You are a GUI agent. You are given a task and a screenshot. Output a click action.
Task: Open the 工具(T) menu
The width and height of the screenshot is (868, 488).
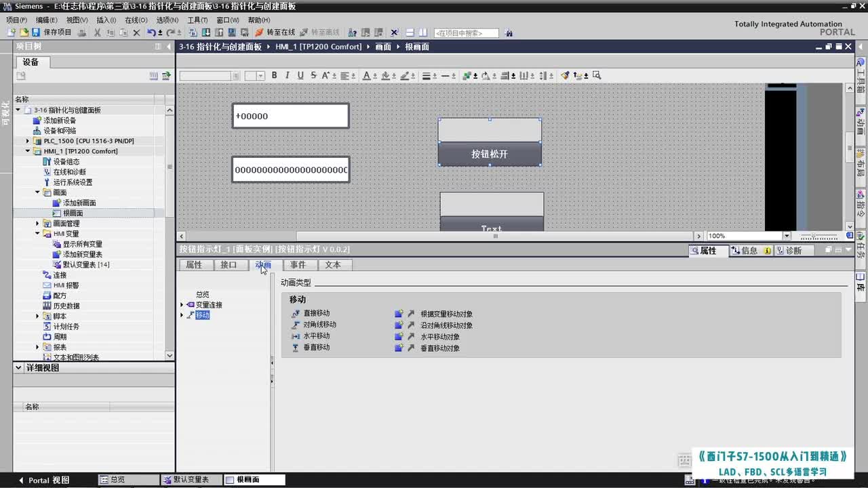pos(197,20)
